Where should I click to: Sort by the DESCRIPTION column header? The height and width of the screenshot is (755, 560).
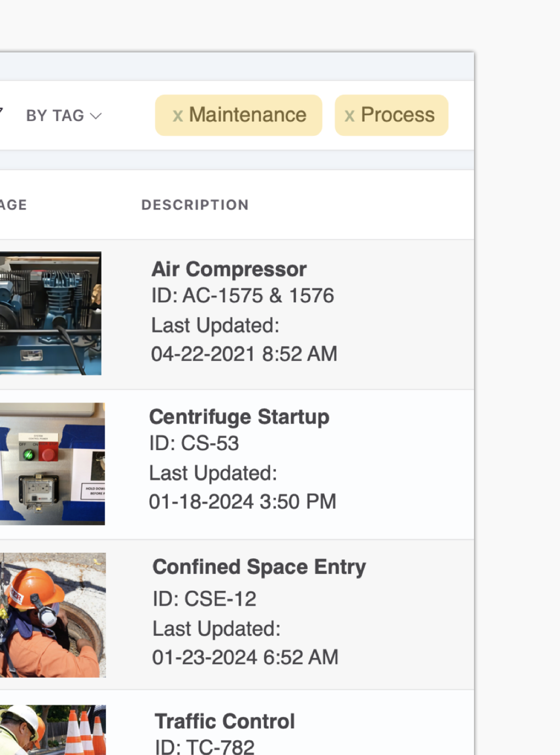[195, 205]
